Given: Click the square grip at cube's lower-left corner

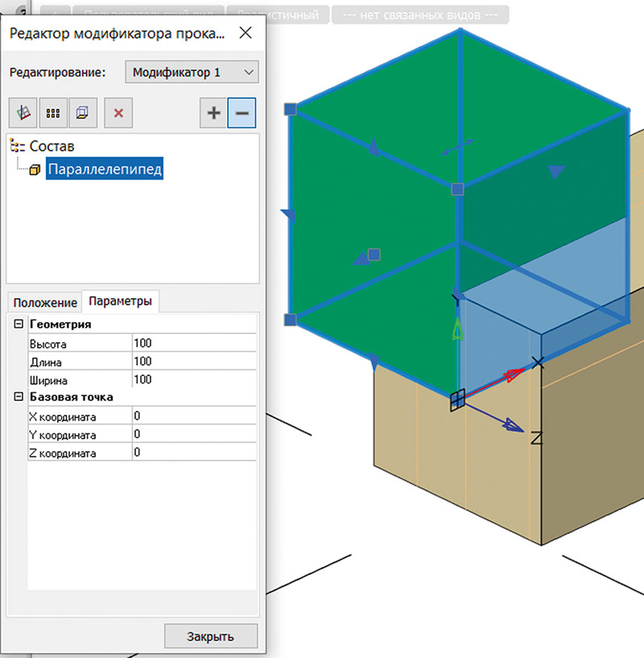Looking at the screenshot, I should coord(291,320).
